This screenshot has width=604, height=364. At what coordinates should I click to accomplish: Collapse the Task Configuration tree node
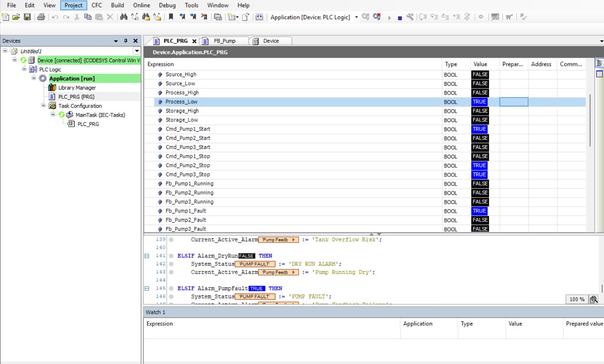(43, 105)
